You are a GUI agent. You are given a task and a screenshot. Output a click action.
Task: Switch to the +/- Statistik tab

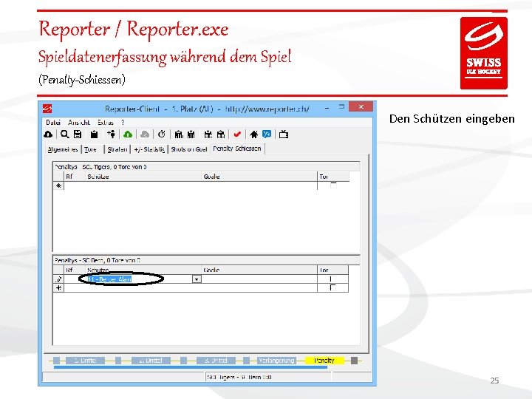tap(149, 149)
